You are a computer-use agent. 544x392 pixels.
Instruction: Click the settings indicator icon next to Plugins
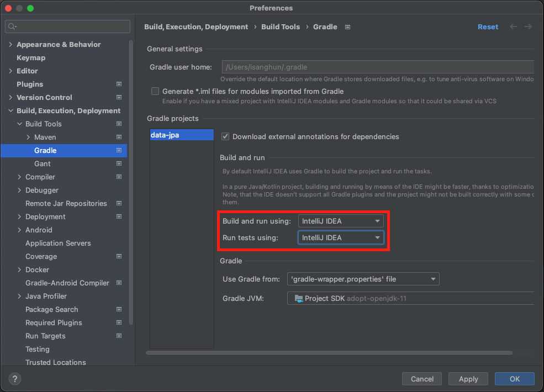(x=118, y=84)
